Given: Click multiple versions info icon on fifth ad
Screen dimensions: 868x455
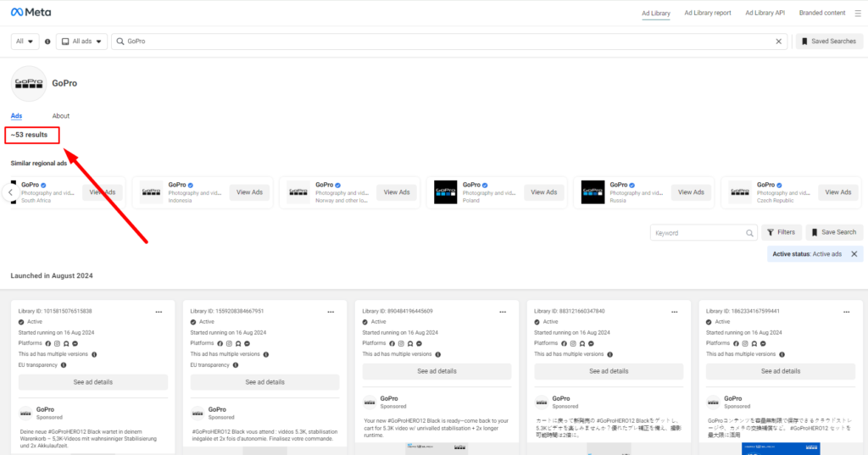Looking at the screenshot, I should [x=782, y=354].
